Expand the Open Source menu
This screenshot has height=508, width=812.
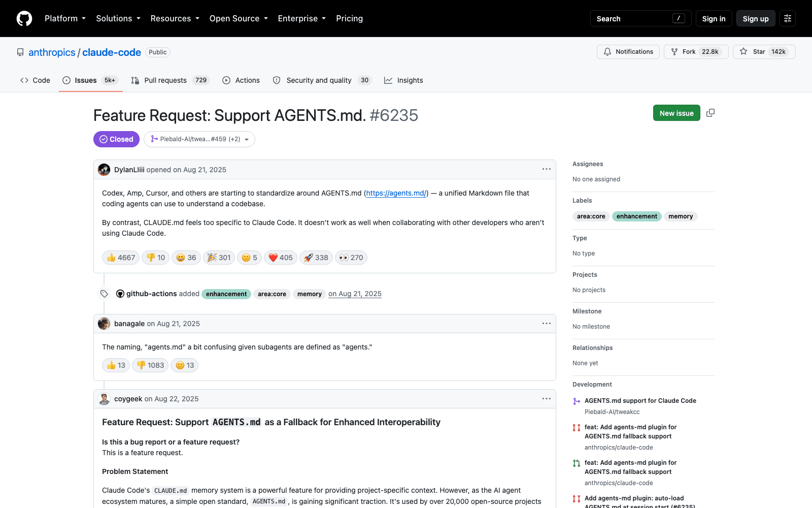point(238,18)
